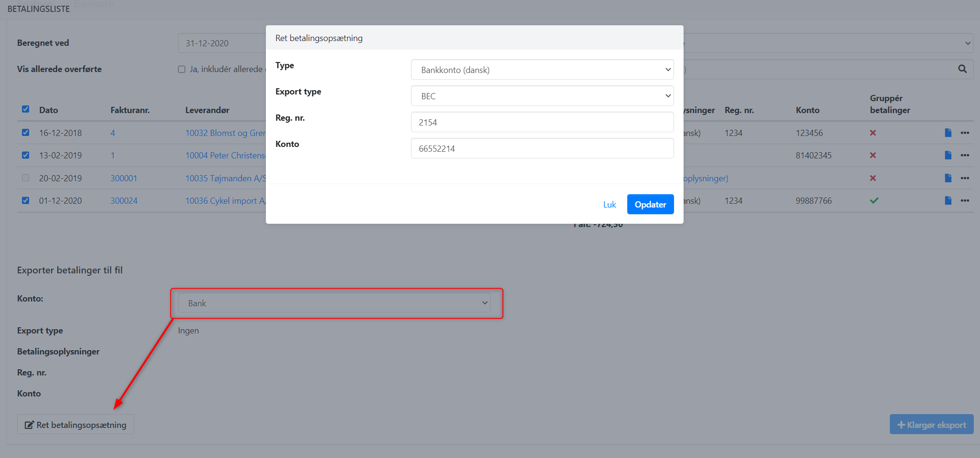Open supplier 10036 Cykel import link
This screenshot has width=980, height=458.
point(225,200)
